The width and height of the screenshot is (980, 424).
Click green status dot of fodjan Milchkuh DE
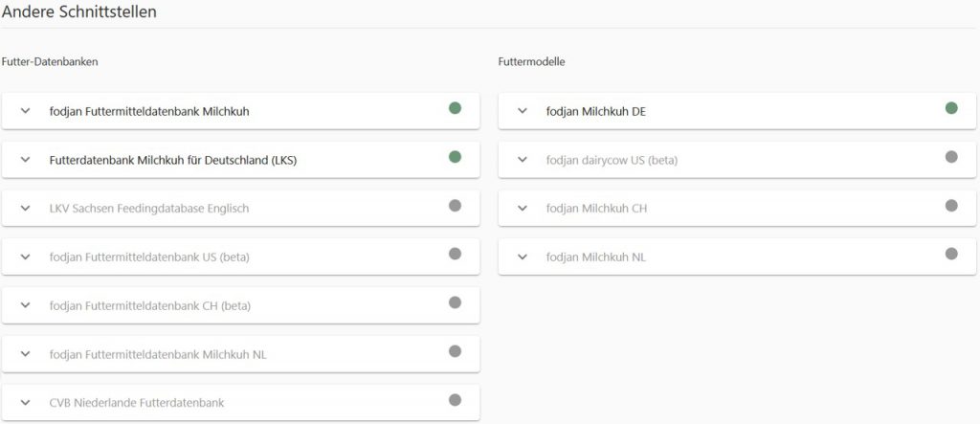tap(951, 108)
